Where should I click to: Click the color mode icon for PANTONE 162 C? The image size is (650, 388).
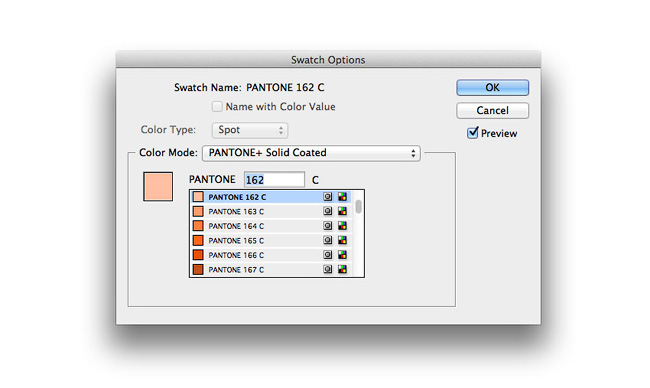tap(342, 197)
